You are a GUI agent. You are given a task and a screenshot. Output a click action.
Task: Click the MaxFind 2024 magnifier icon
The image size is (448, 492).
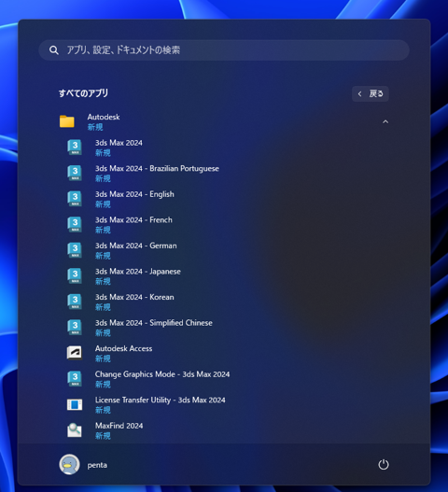click(75, 430)
